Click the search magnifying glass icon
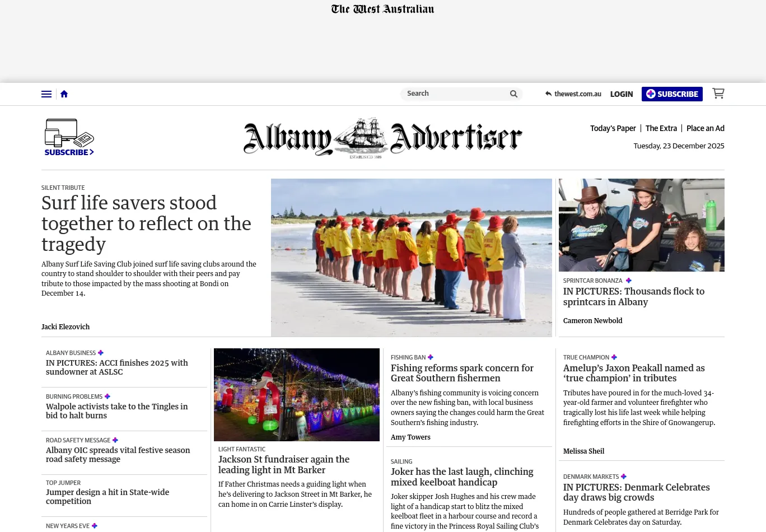This screenshot has height=532, width=766. (513, 94)
